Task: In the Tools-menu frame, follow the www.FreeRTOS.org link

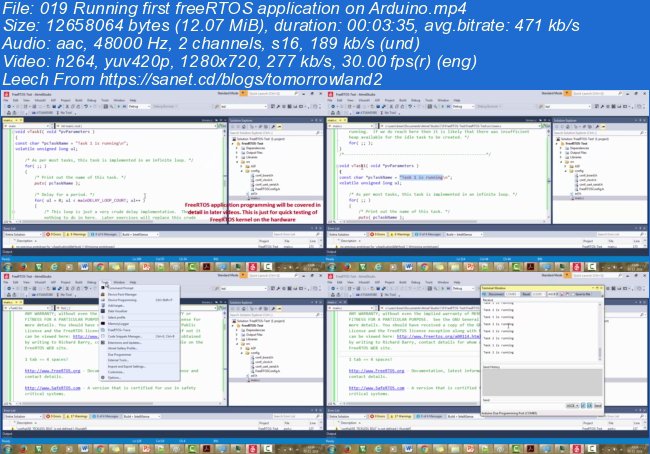Action: pos(52,371)
